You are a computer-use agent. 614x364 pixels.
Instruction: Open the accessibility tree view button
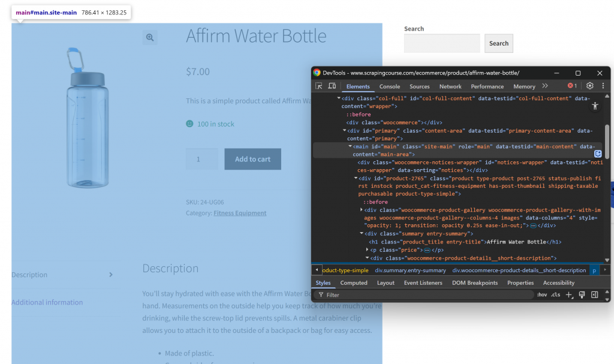point(595,106)
